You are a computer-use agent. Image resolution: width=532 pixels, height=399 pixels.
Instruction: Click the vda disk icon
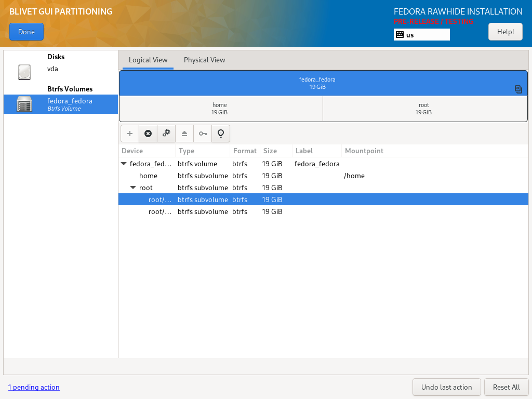[24, 72]
